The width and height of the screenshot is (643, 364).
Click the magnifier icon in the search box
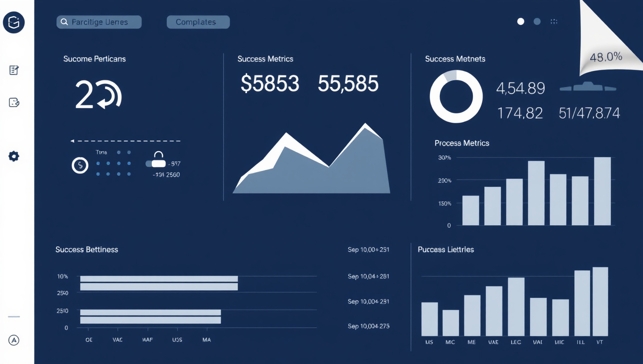click(x=64, y=22)
